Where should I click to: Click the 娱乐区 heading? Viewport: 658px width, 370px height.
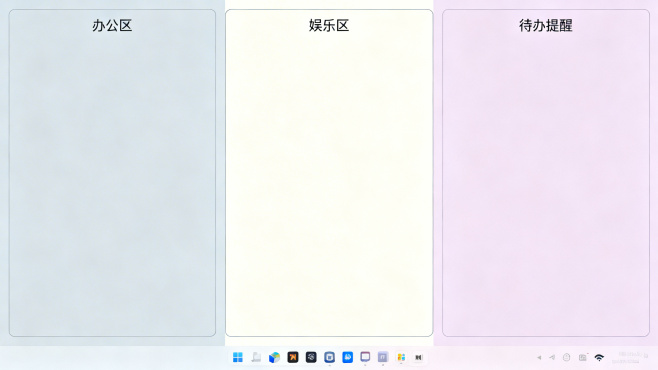coord(329,26)
